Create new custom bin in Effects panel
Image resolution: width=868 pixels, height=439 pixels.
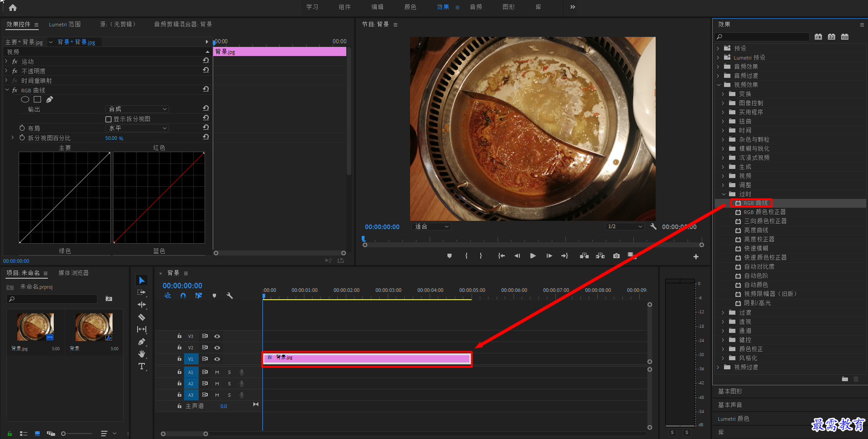(845, 379)
